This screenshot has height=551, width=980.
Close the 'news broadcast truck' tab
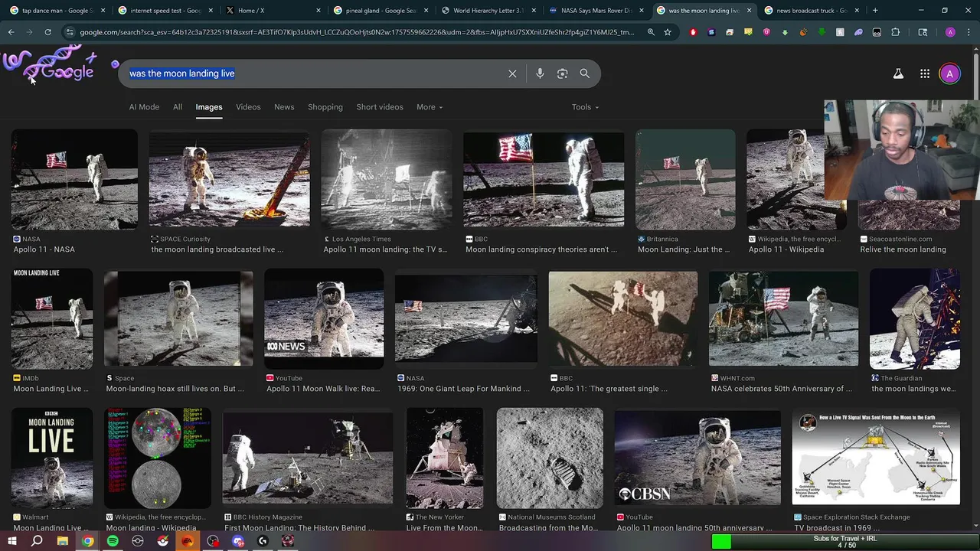(857, 11)
